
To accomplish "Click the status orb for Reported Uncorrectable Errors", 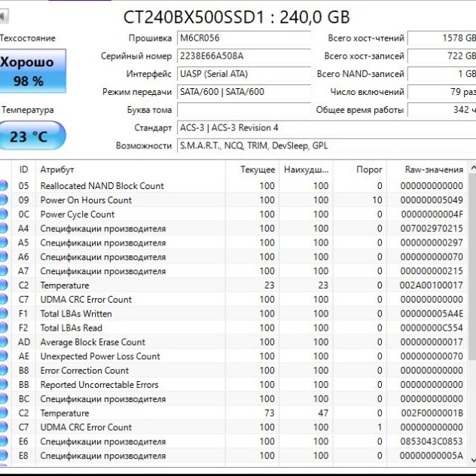I will point(3,385).
